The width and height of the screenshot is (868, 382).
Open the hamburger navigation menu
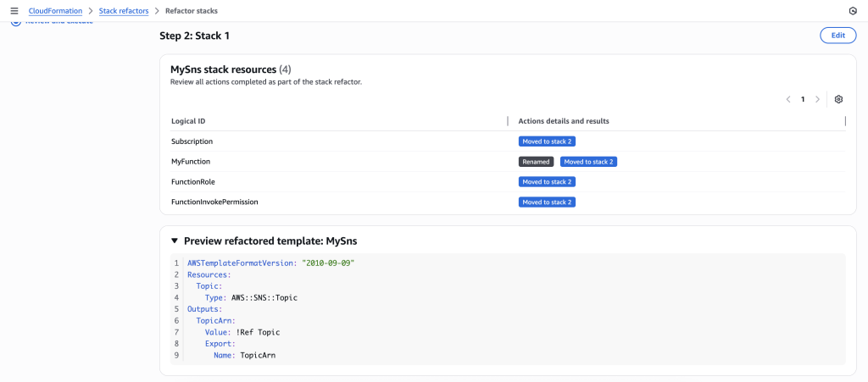click(14, 10)
